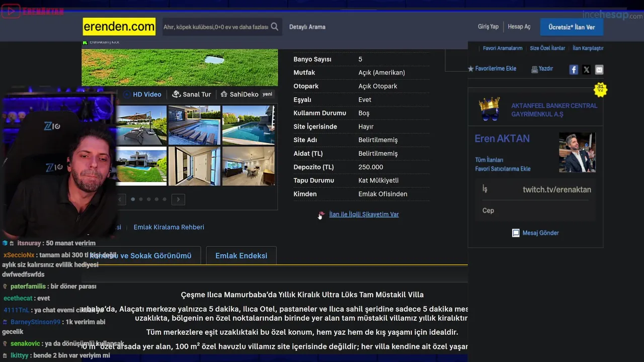Open Emlak Kiralama Rehberi link
The height and width of the screenshot is (362, 644).
pos(169,227)
